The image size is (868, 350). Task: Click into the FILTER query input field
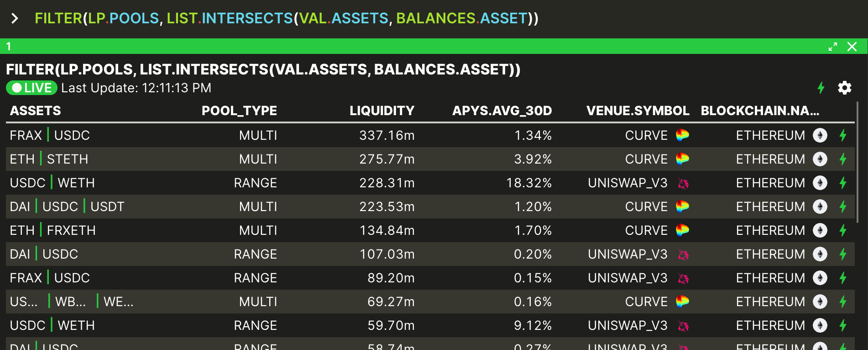(287, 18)
